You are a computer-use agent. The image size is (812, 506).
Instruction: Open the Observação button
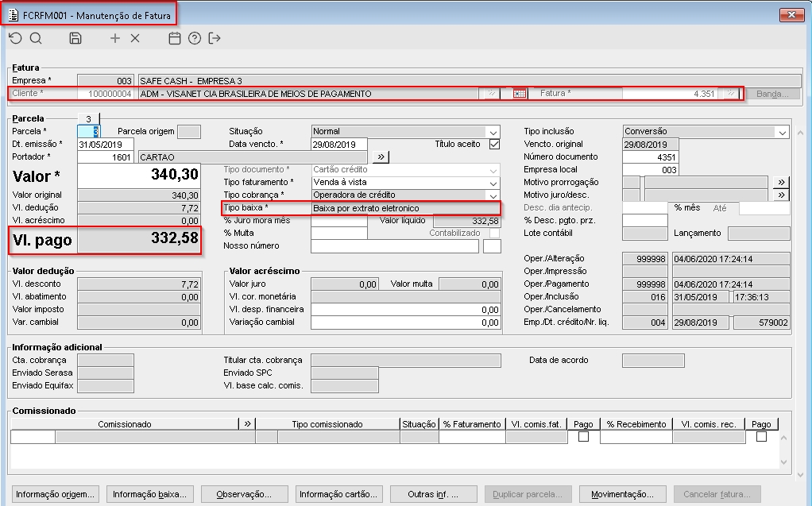(244, 494)
